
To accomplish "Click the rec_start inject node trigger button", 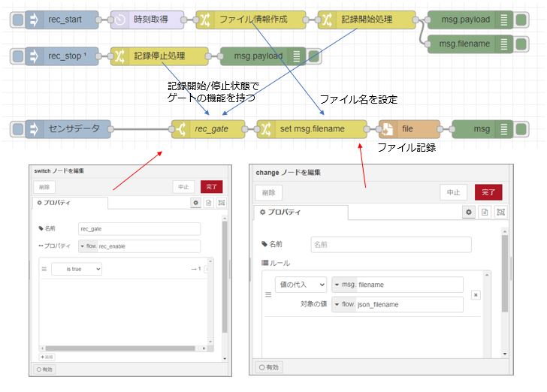I will tap(17, 20).
